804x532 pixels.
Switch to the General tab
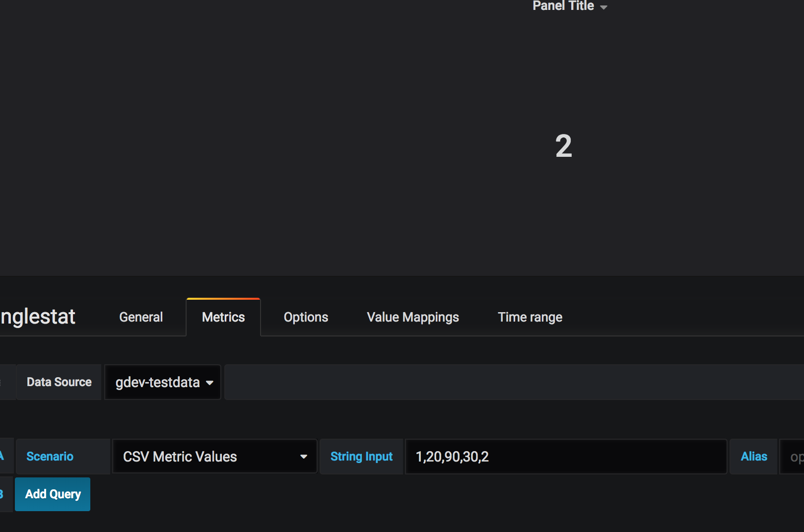coord(140,317)
